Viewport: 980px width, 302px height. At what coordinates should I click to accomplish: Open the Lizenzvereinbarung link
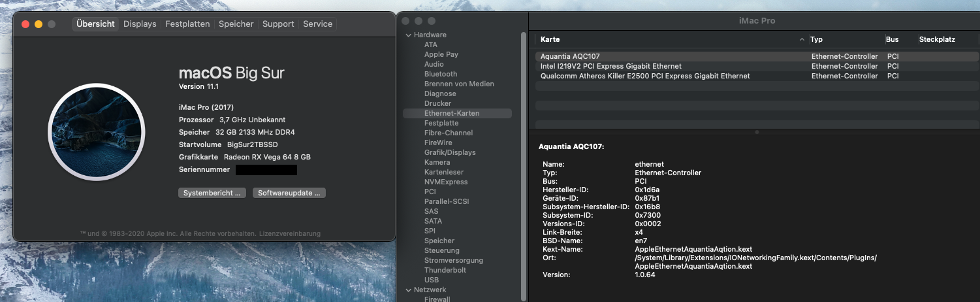(290, 233)
